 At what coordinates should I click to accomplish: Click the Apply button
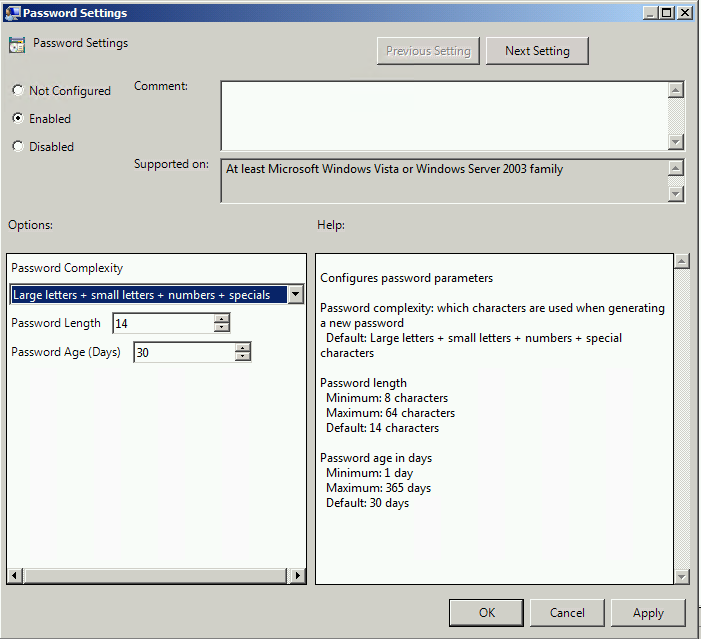pyautogui.click(x=648, y=613)
